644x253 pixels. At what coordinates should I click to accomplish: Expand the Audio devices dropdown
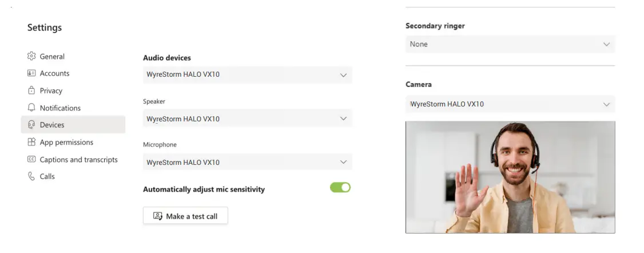[x=247, y=75]
